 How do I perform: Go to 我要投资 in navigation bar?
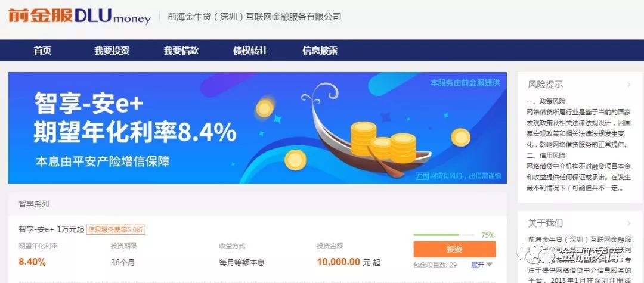(112, 51)
